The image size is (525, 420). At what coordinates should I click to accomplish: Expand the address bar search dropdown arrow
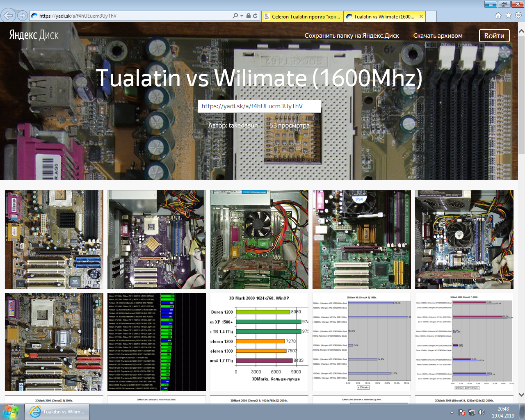(242, 16)
